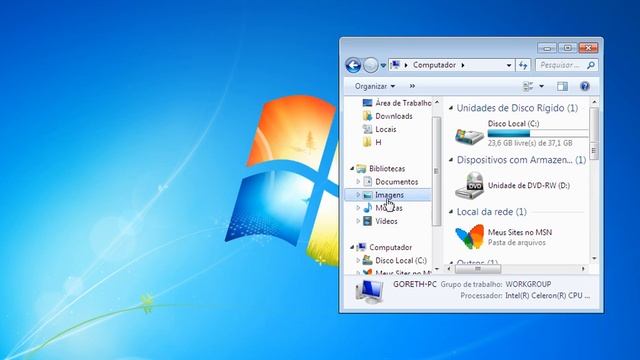Select Meus Sites no MSN label
The height and width of the screenshot is (360, 640).
click(x=520, y=232)
